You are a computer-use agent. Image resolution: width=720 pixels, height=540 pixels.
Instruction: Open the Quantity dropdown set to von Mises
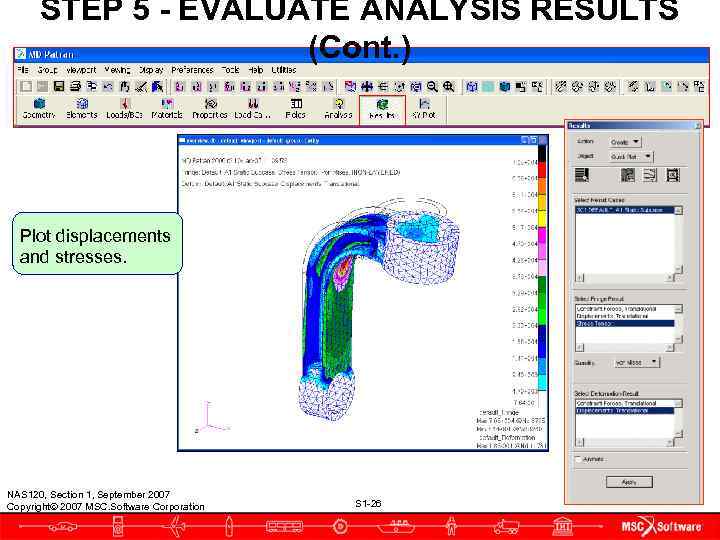pos(637,362)
